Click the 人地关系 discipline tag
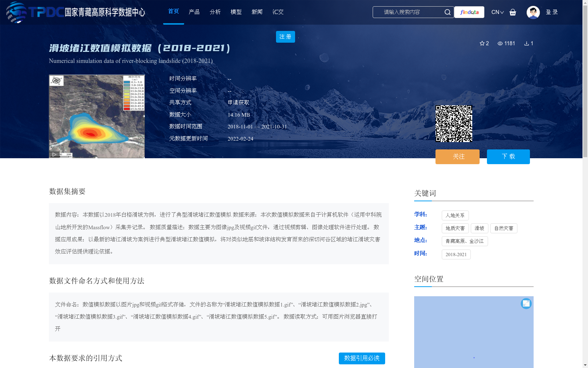This screenshot has height=368, width=588. pyautogui.click(x=455, y=216)
